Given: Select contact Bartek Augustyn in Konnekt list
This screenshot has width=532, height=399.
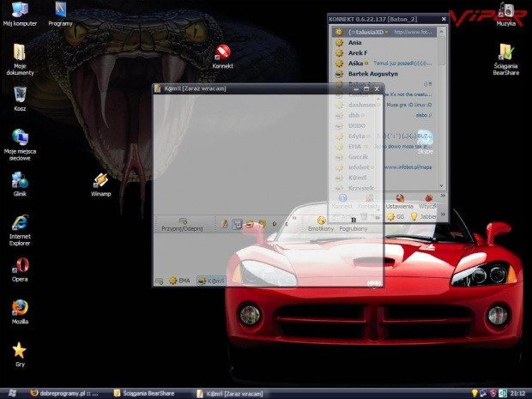Looking at the screenshot, I should (x=384, y=74).
